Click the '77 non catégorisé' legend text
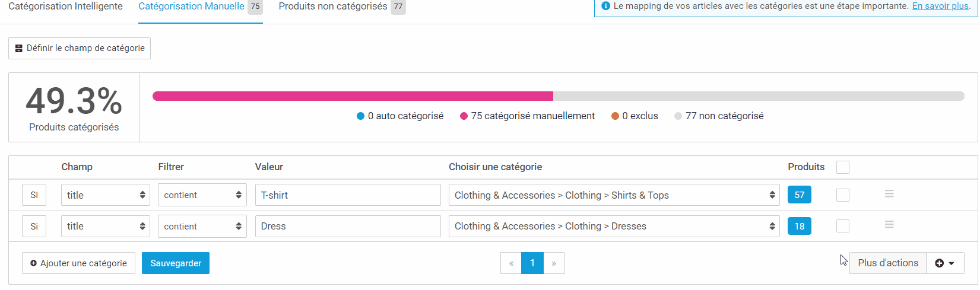This screenshot has width=980, height=290. pos(724,116)
